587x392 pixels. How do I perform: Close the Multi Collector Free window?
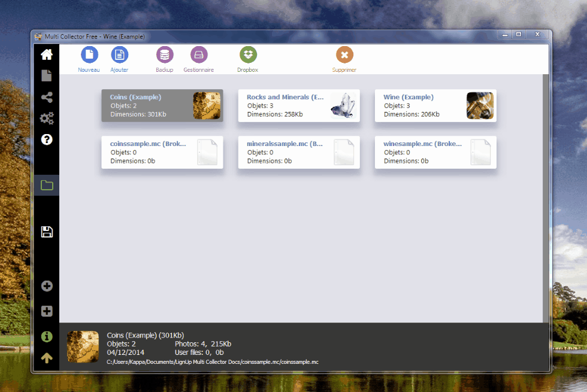[x=538, y=35]
